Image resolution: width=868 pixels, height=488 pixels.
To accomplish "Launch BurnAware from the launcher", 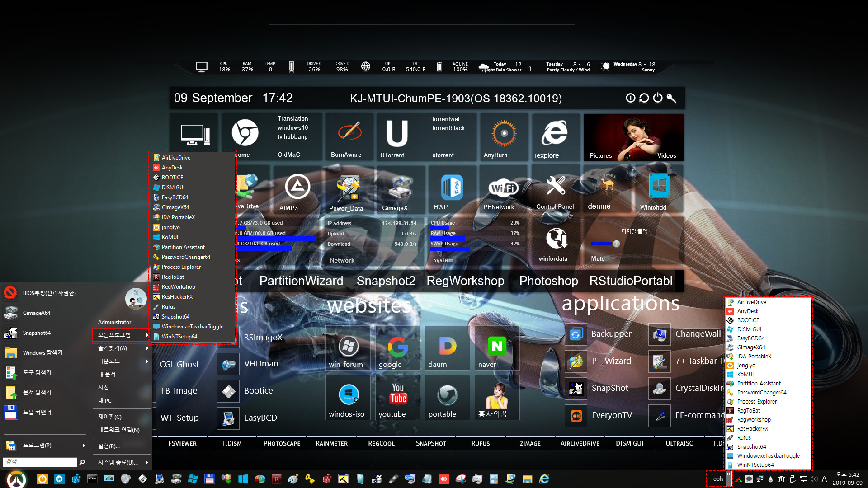I will pyautogui.click(x=349, y=132).
